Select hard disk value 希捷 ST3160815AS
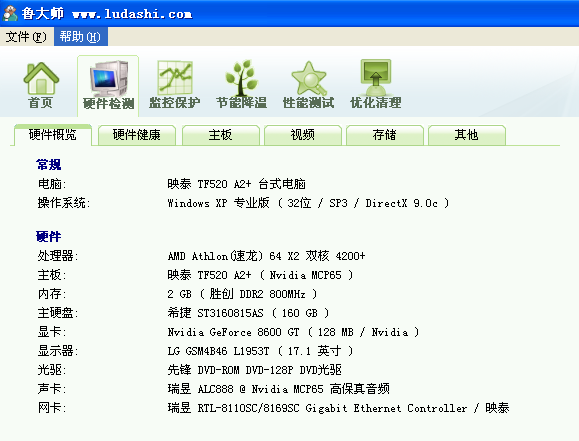The image size is (579, 441). 248,313
